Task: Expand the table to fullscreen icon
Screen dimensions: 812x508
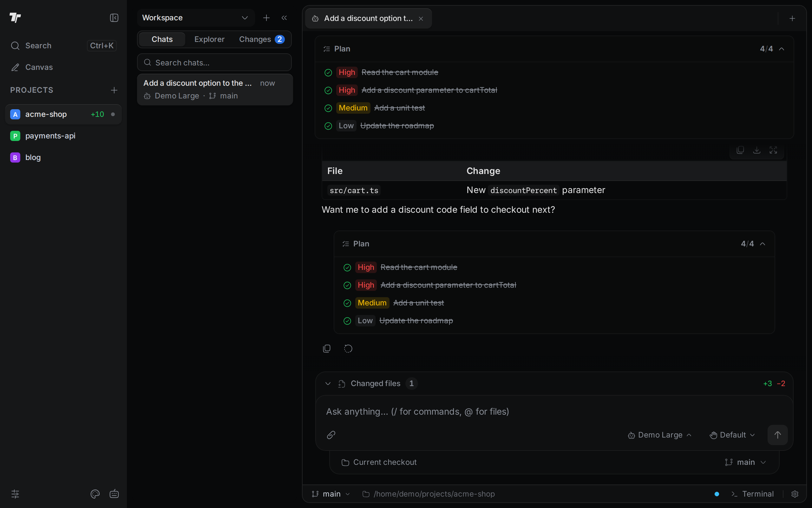Action: tap(773, 150)
